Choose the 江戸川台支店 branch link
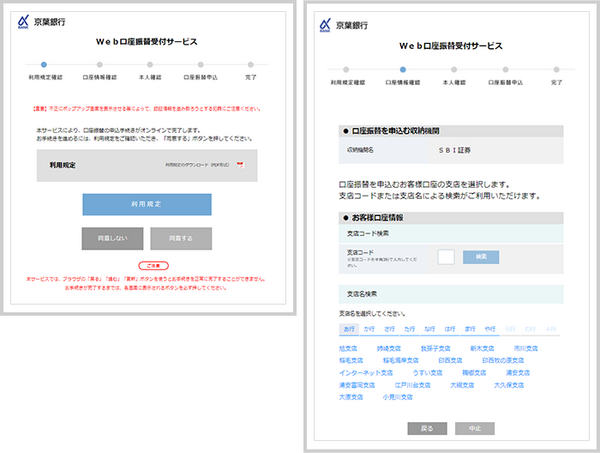600x453 pixels. point(412,385)
